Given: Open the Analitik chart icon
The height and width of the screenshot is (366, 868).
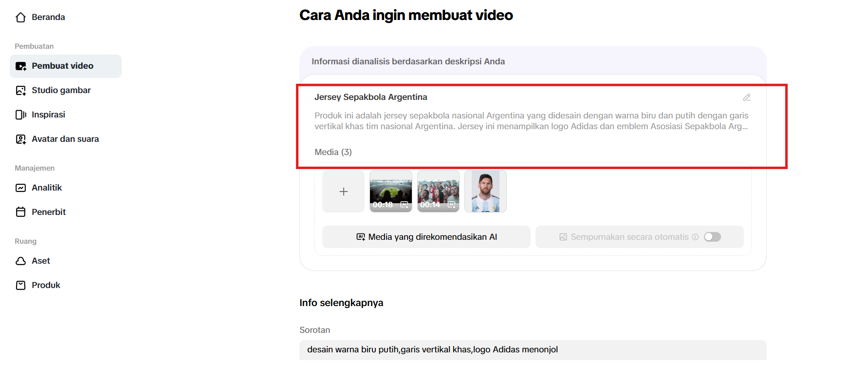Looking at the screenshot, I should [x=20, y=188].
